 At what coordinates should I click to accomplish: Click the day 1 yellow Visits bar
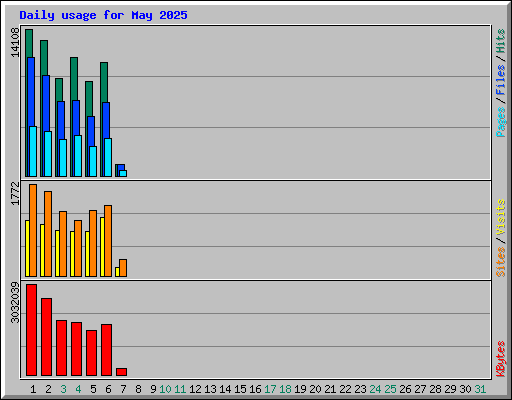(x=27, y=248)
